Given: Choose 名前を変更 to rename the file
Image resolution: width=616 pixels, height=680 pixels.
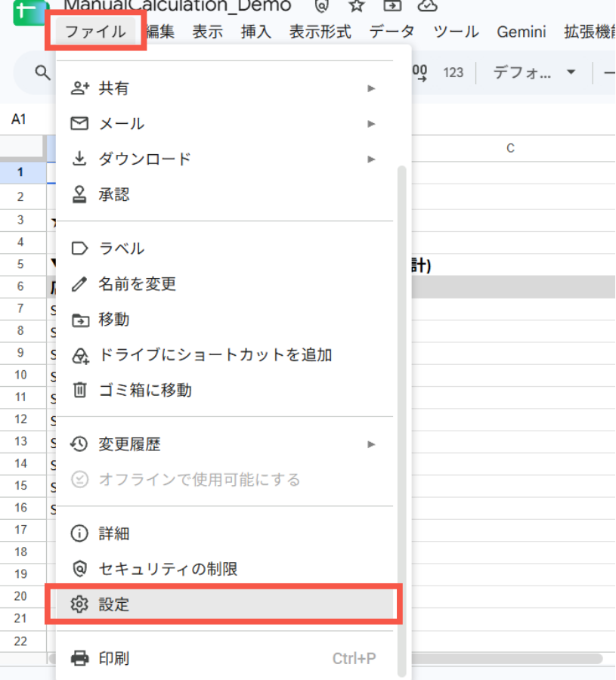Looking at the screenshot, I should pyautogui.click(x=224, y=284).
